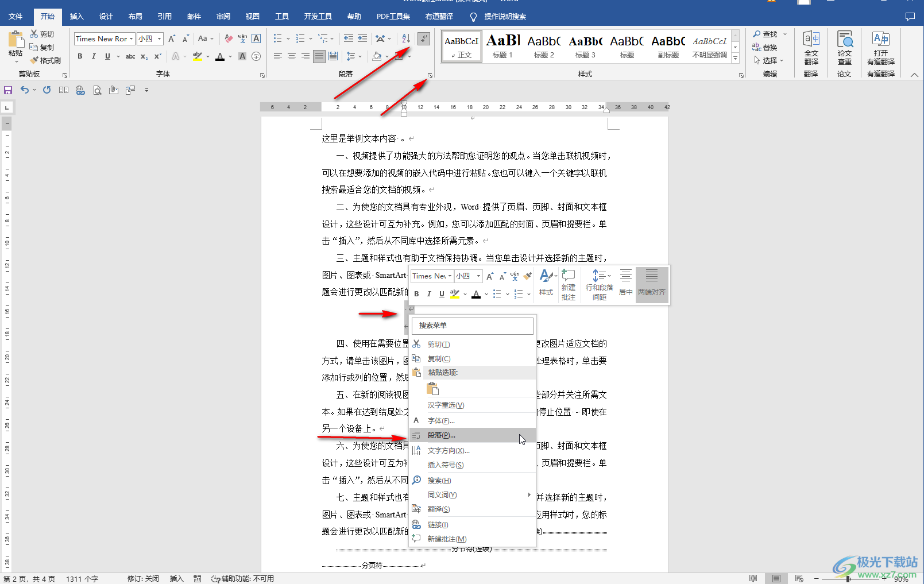The width and height of the screenshot is (924, 584).
Task: Click the zoom slider handle in the status bar
Action: coord(848,579)
